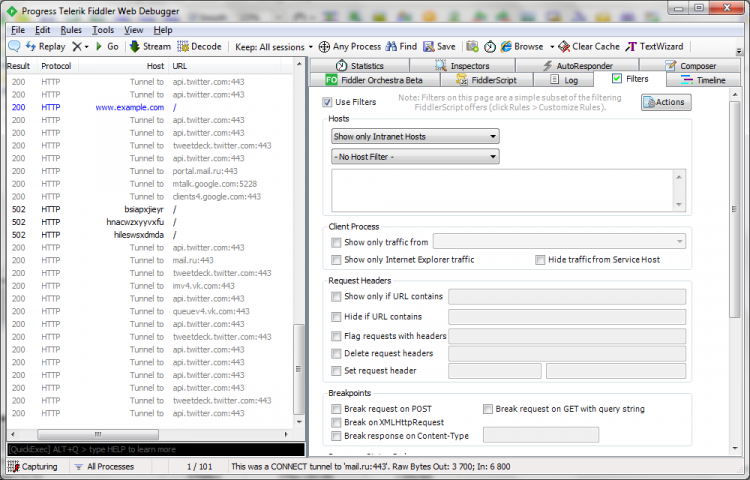Viewport: 750px width, 480px height.
Task: Click the comment balloon toolbar icon
Action: click(x=14, y=46)
